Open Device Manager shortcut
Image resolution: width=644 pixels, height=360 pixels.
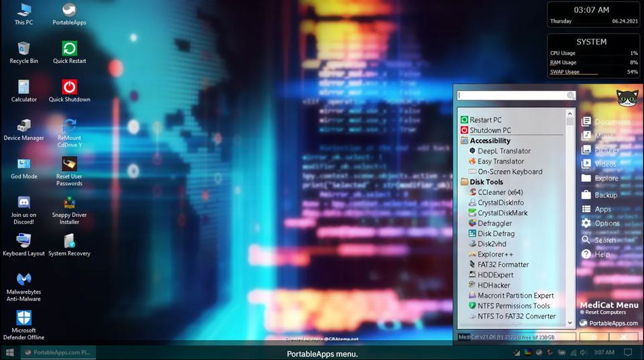point(24,129)
